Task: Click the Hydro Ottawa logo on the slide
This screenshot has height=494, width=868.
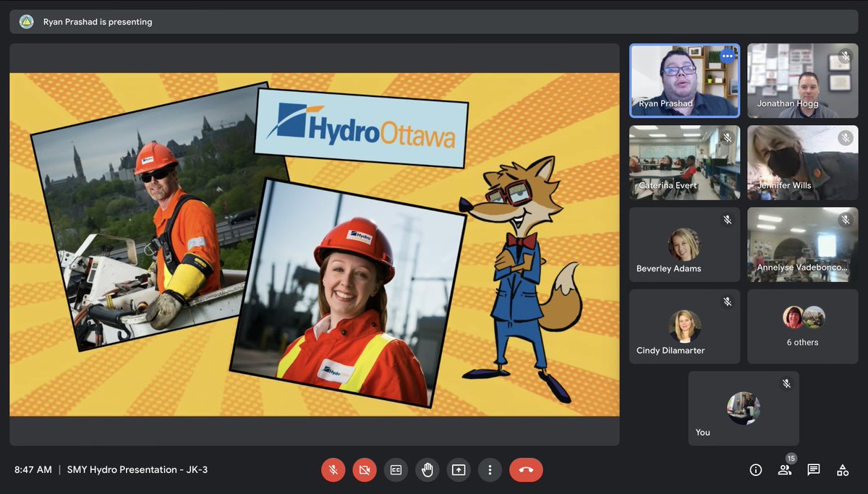Action: [362, 129]
